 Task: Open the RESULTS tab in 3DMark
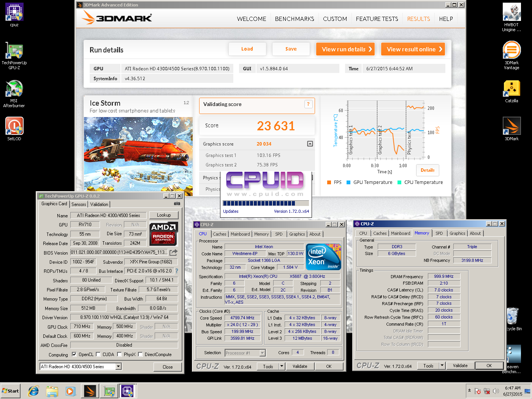tap(418, 19)
